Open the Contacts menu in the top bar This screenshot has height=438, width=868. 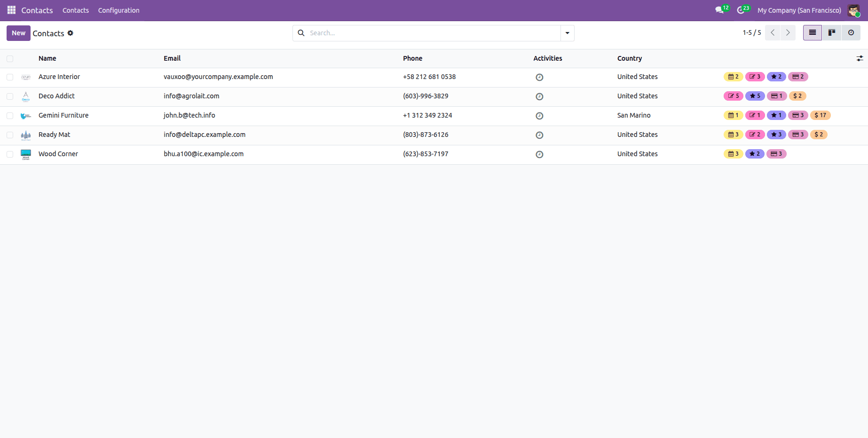pyautogui.click(x=75, y=10)
